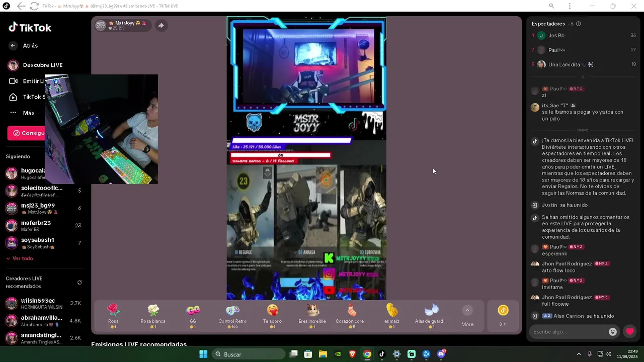Open the Más sidebar option

[x=22, y=113]
